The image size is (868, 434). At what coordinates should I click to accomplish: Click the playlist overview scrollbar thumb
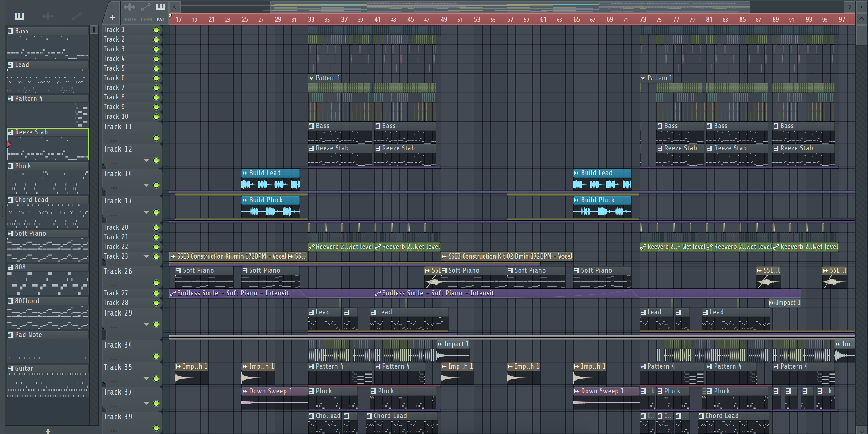pyautogui.click(x=510, y=6)
